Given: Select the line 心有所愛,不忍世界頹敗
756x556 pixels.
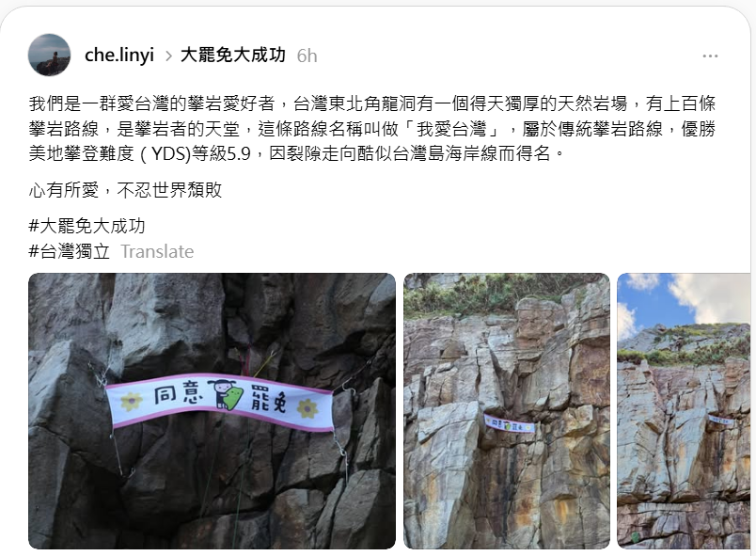Looking at the screenshot, I should pyautogui.click(x=125, y=190).
